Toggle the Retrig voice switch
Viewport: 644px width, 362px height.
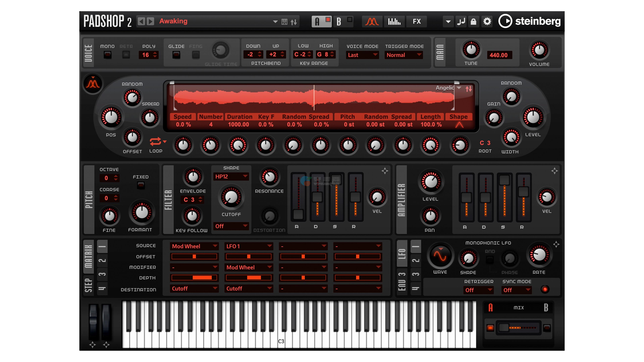[126, 54]
